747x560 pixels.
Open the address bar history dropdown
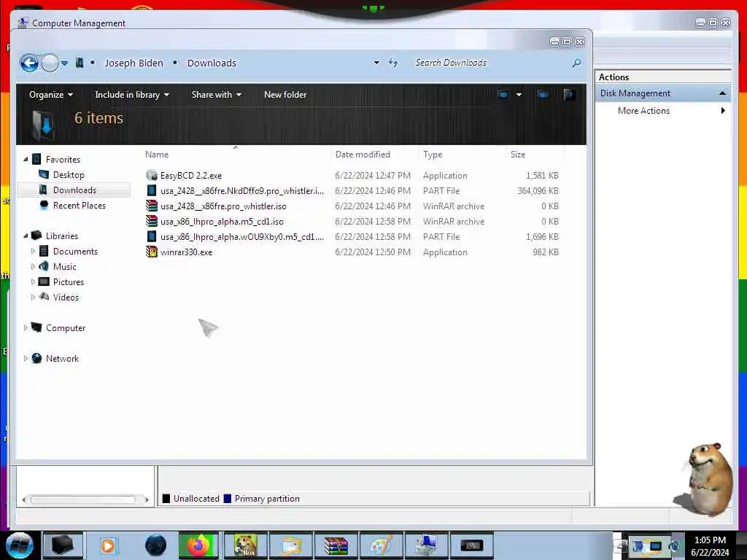(376, 63)
